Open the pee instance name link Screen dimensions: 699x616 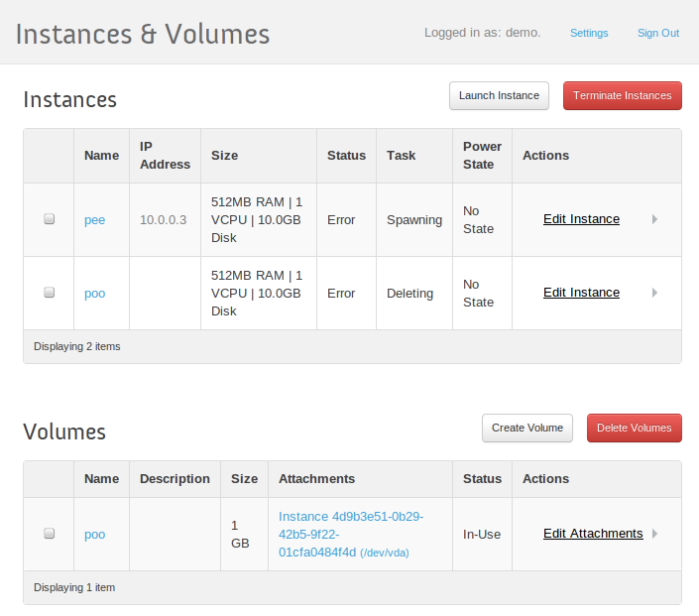(94, 220)
